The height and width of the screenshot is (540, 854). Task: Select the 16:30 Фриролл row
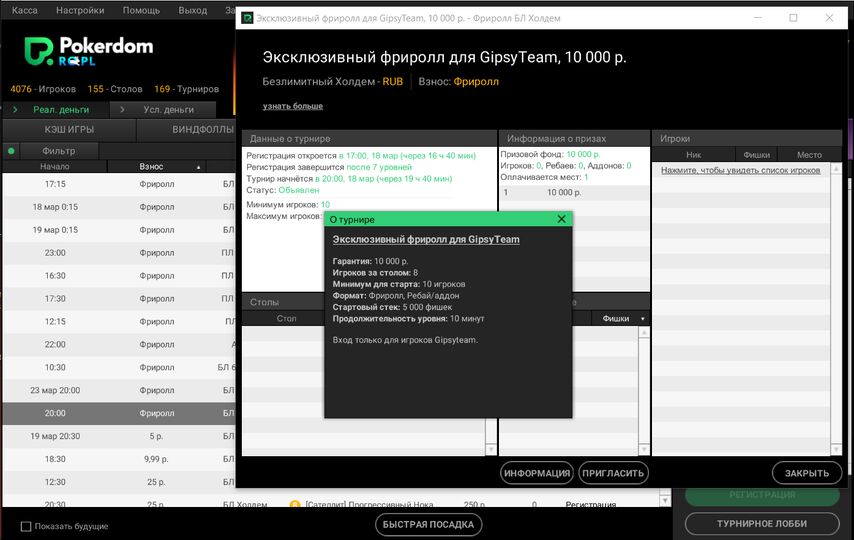[x=119, y=276]
